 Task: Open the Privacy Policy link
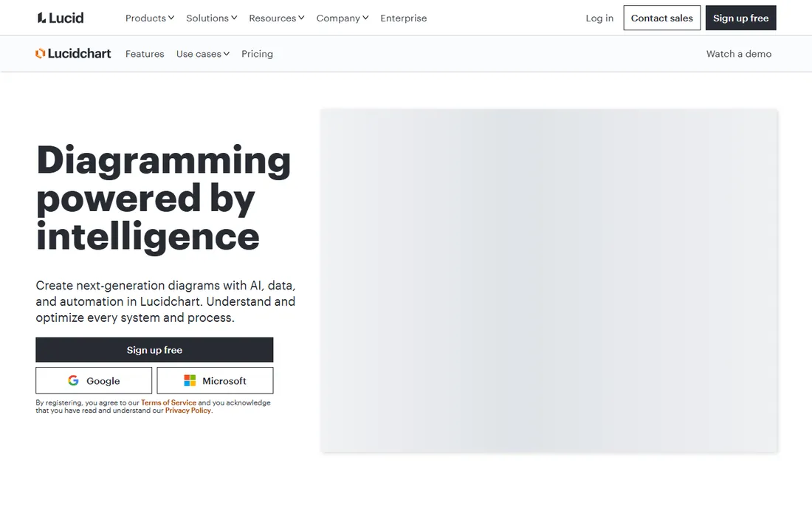pos(188,410)
